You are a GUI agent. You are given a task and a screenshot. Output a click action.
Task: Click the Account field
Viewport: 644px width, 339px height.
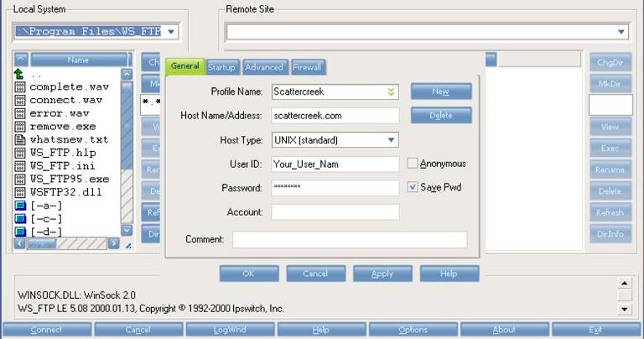[x=335, y=212]
